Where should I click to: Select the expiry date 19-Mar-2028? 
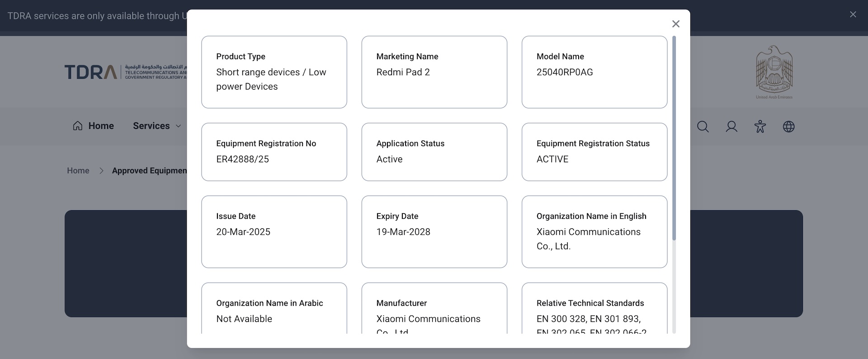403,232
